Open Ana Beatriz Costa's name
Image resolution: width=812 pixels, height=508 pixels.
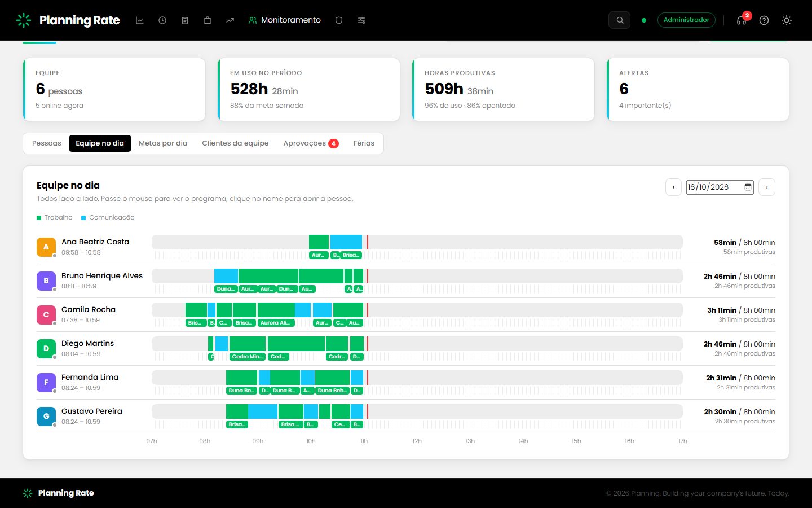95,242
